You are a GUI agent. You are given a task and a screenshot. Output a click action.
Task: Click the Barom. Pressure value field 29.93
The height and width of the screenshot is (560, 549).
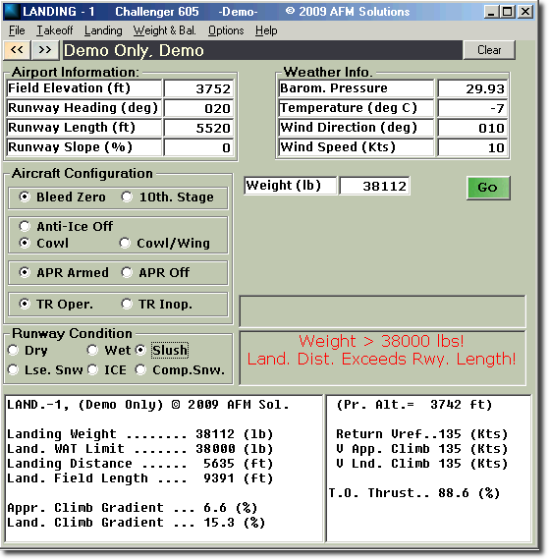(x=473, y=89)
